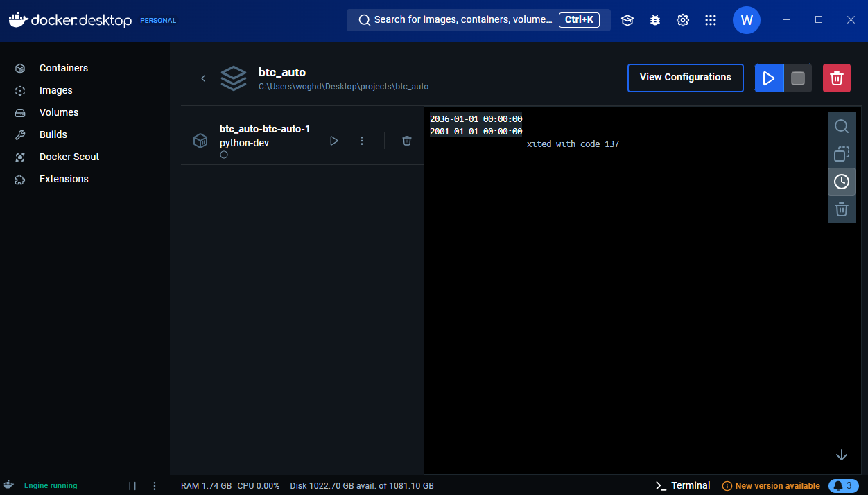
Task: Open search in the logs panel
Action: pyautogui.click(x=842, y=126)
